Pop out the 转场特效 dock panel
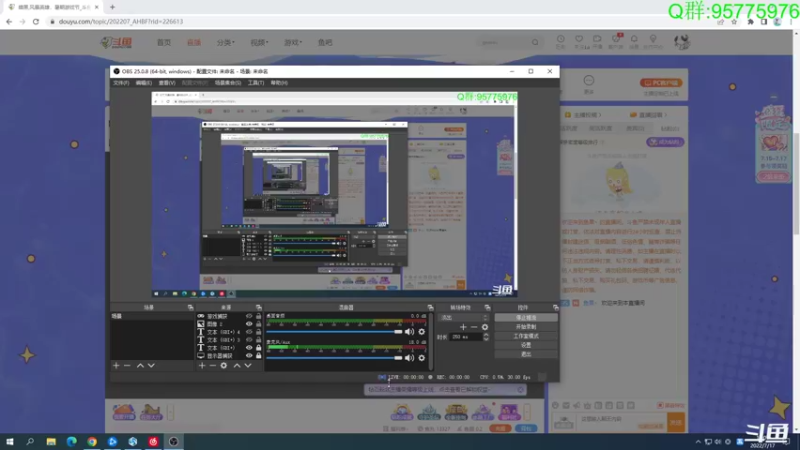This screenshot has width=800, height=450. pos(487,308)
